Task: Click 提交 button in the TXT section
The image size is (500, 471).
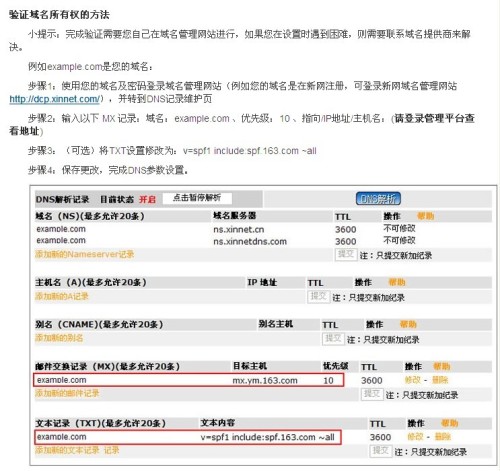Action: pyautogui.click(x=381, y=451)
